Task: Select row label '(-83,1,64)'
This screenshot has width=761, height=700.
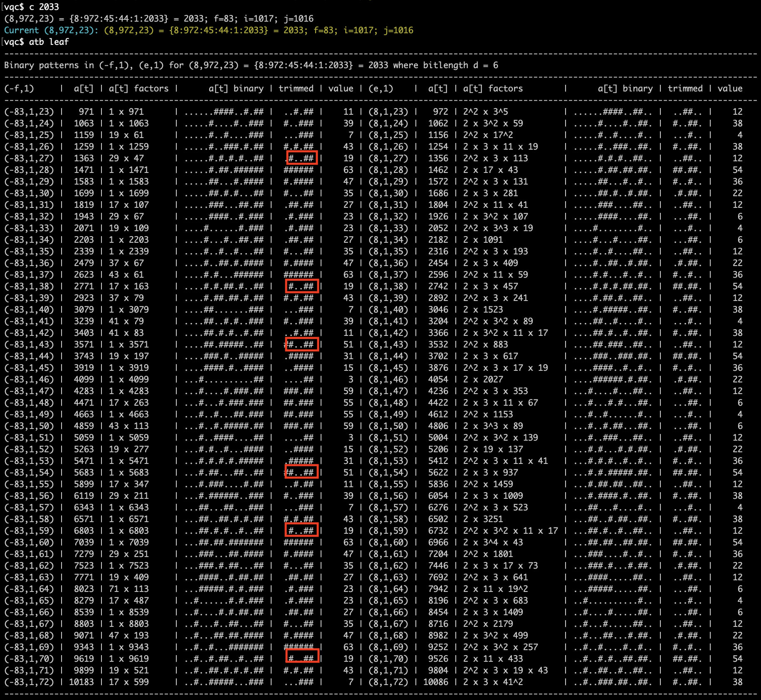Action: pyautogui.click(x=29, y=589)
